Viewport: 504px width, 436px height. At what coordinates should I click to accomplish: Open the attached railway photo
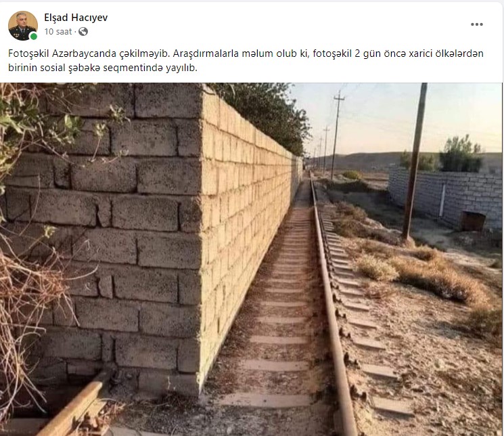(252, 259)
